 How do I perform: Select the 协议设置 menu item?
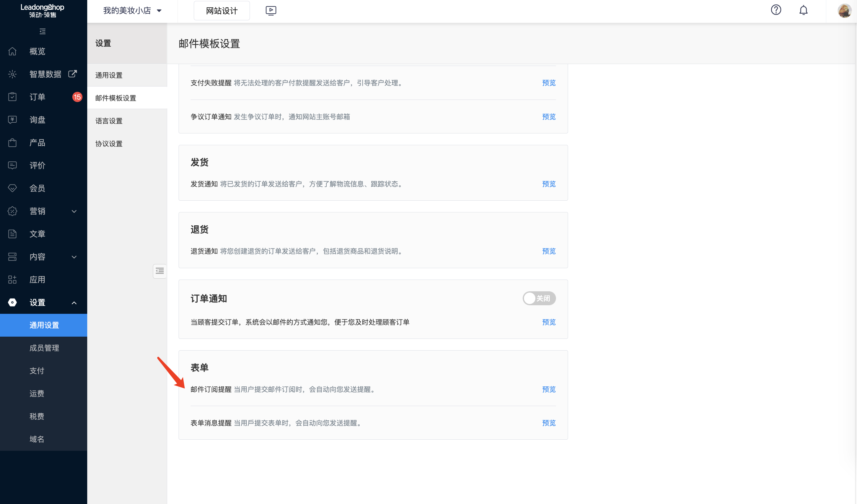pos(108,143)
